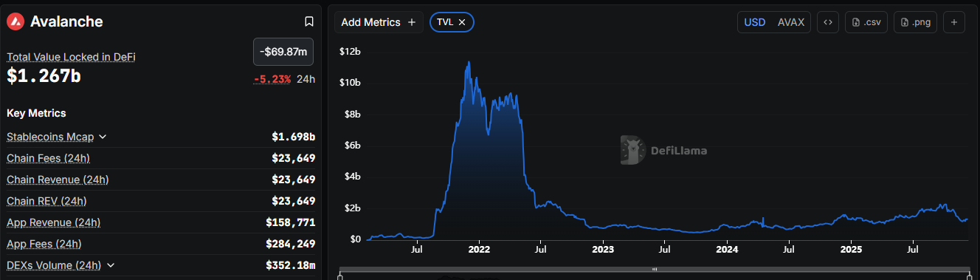The width and height of the screenshot is (980, 280).
Task: Click the center grip of the range slider
Action: point(654,269)
